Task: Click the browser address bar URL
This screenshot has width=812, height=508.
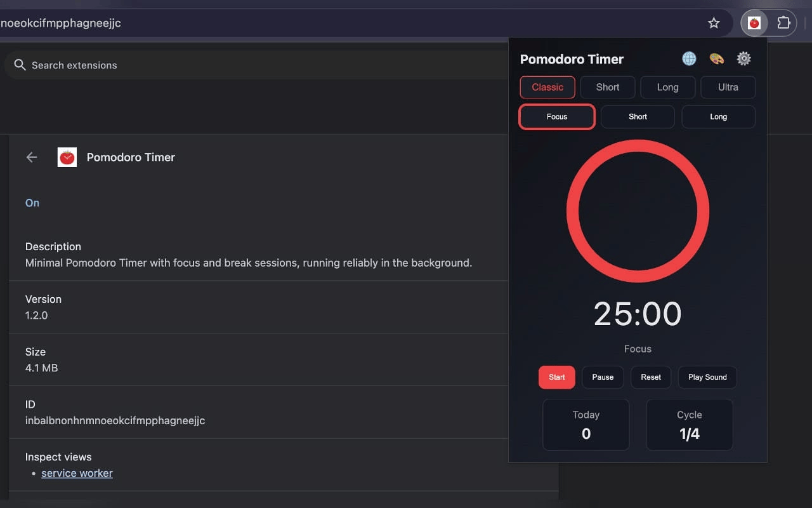Action: (x=60, y=23)
